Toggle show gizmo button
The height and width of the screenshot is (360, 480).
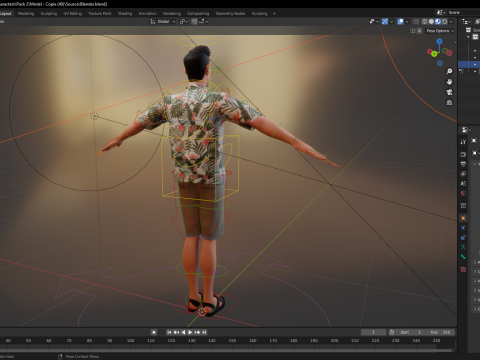(385, 21)
